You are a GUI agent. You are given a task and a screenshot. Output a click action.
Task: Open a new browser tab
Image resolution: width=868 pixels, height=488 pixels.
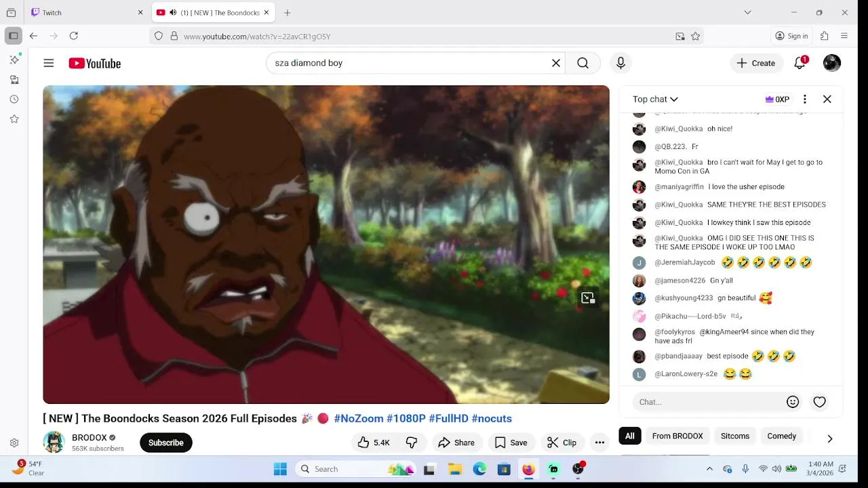(x=288, y=12)
